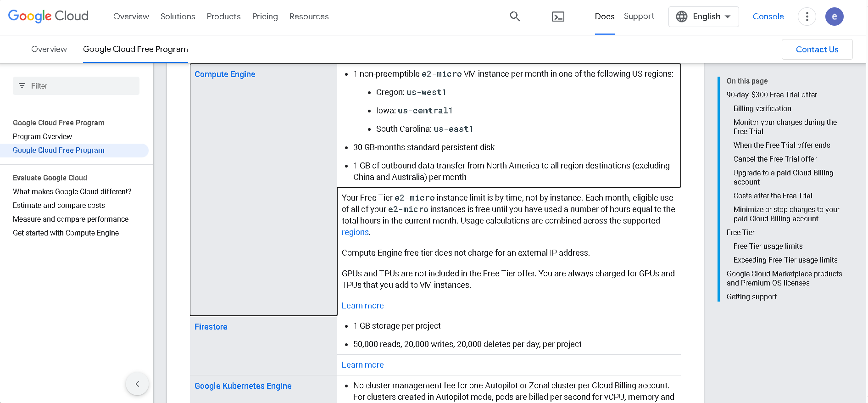868x403 pixels.
Task: Click the 30 GB-months standard persistent disk text
Action: 424,147
